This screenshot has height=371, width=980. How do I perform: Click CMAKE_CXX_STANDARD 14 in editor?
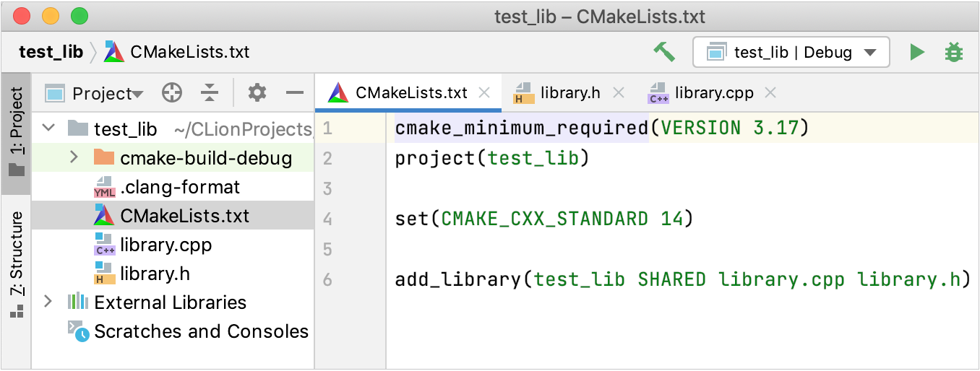562,219
